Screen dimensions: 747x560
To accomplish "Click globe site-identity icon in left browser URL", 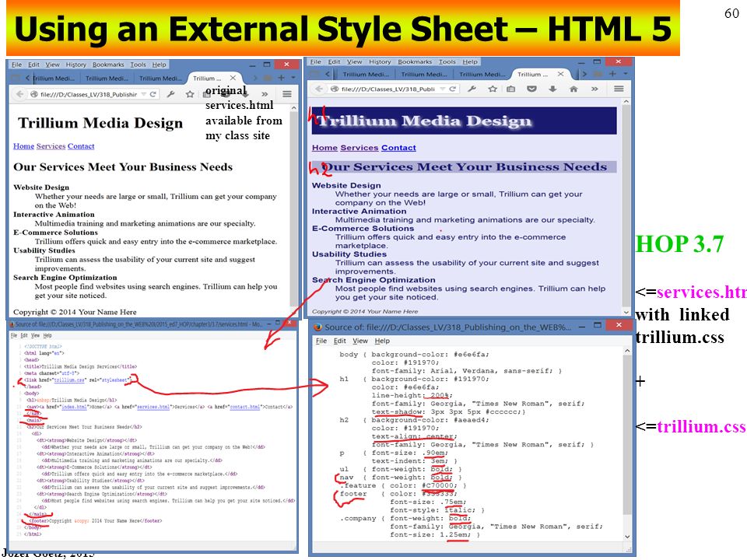I will [x=33, y=94].
